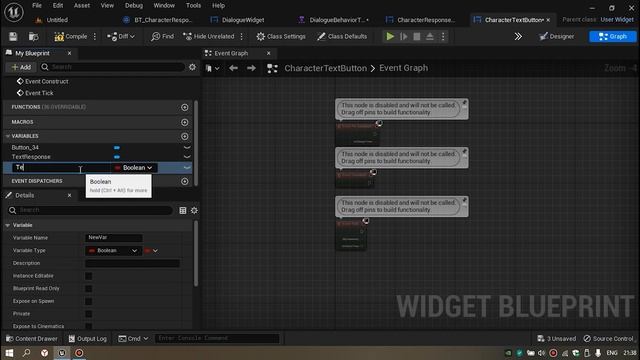Image resolution: width=640 pixels, height=360 pixels.
Task: Open Hide Unrelated options menu
Action: pos(242,36)
